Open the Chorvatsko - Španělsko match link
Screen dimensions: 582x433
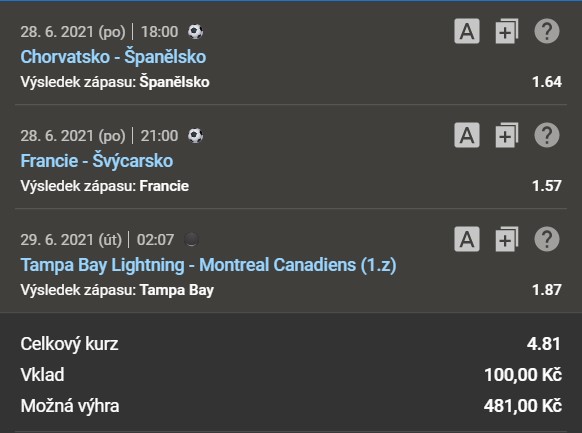pyautogui.click(x=113, y=57)
